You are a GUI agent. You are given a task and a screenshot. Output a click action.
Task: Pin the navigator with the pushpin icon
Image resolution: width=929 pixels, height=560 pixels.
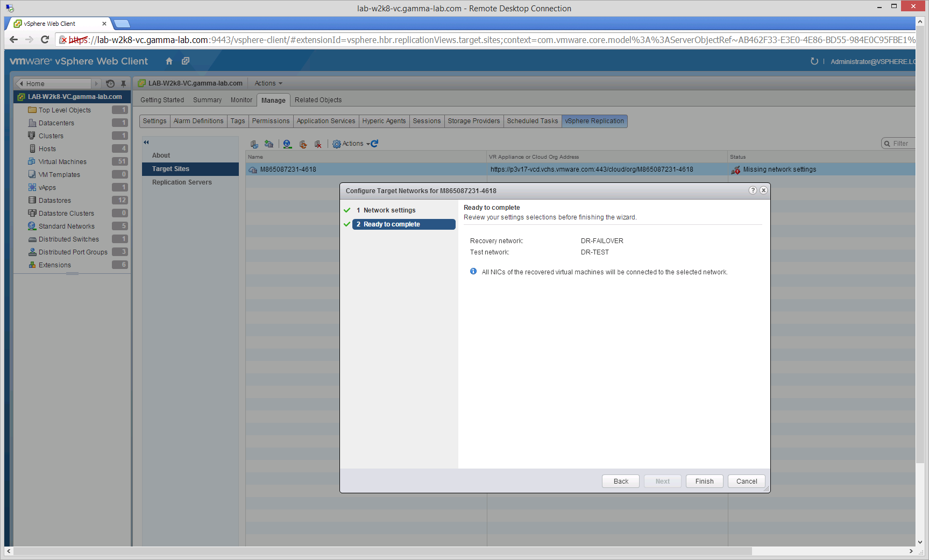(x=123, y=83)
